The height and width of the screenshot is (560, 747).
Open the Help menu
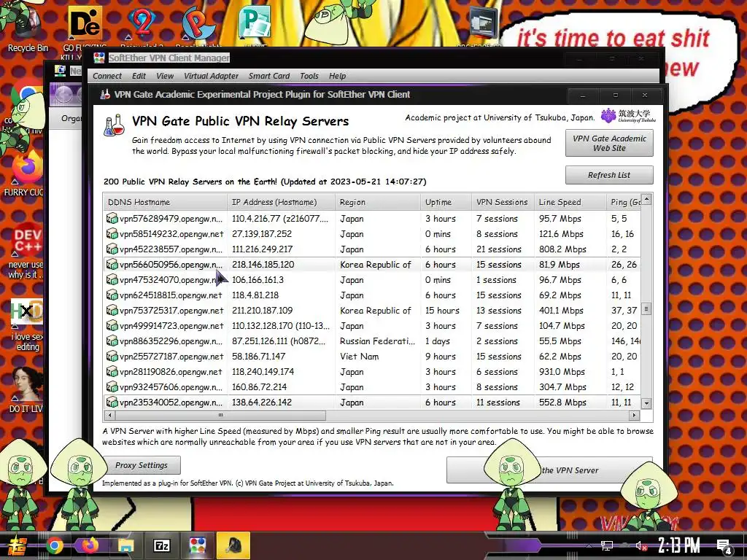(x=337, y=76)
